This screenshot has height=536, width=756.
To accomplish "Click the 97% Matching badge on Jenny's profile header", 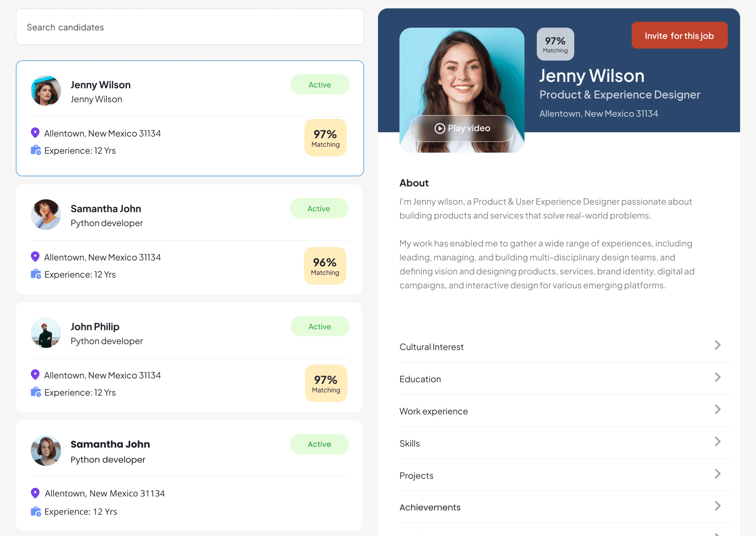I will click(x=555, y=44).
